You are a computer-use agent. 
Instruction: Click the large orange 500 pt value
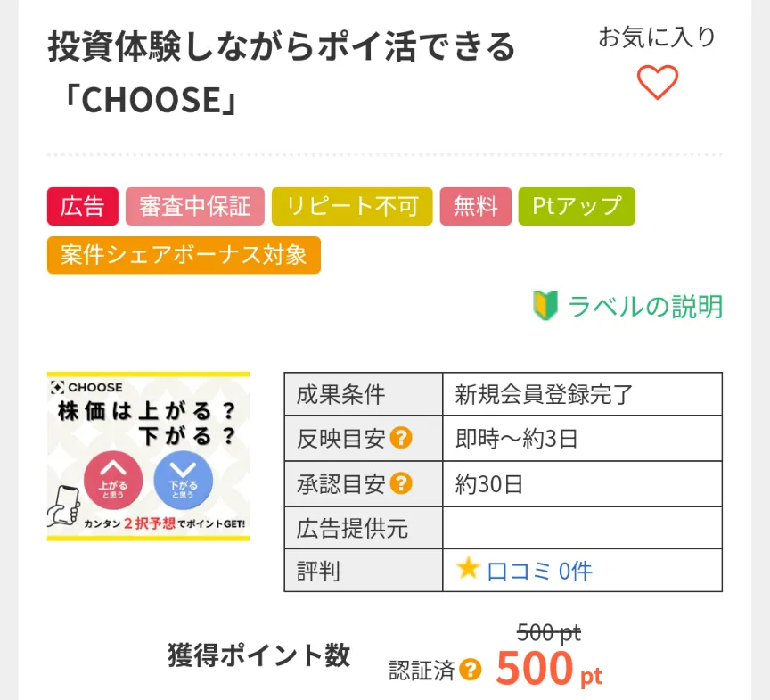[x=549, y=669]
